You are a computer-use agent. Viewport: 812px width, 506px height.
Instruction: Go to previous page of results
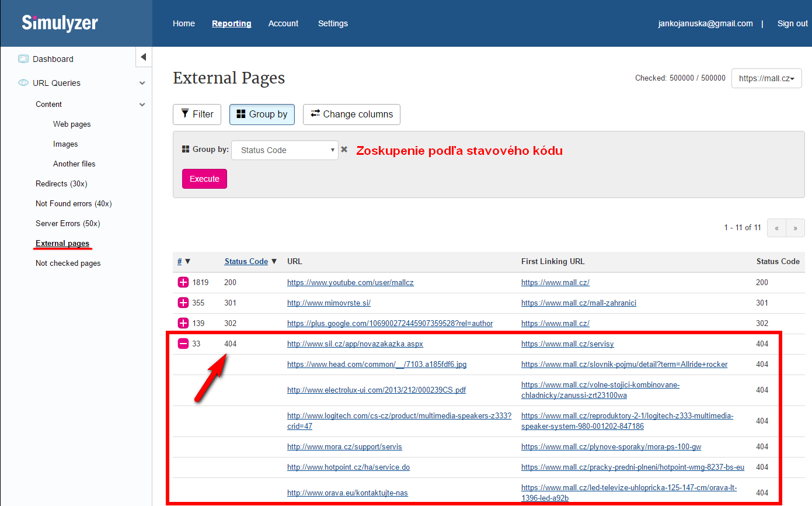(776, 228)
